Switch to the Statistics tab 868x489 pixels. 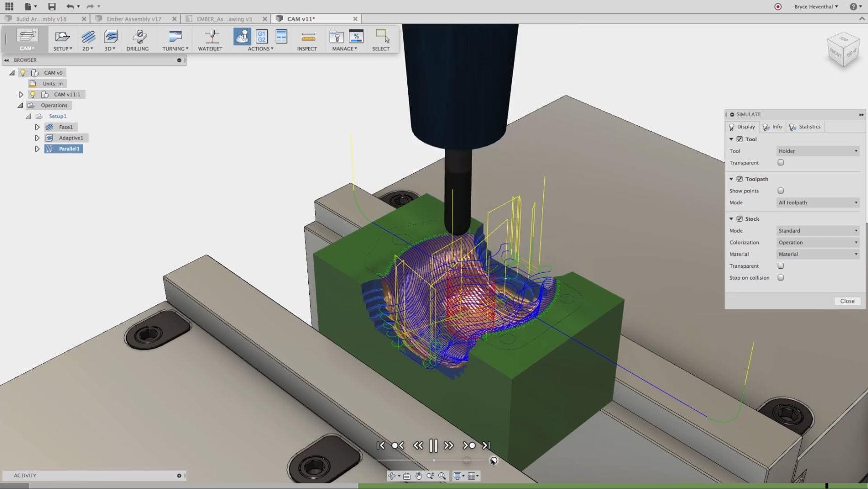[805, 127]
